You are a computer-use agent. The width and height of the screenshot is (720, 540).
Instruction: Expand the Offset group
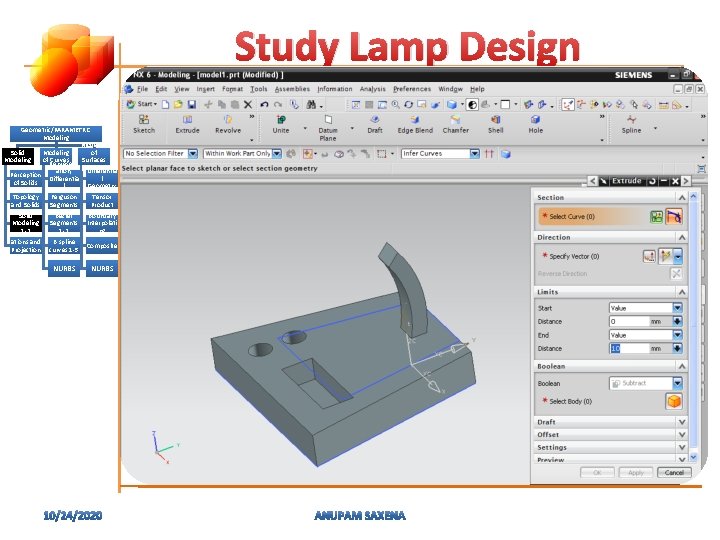click(682, 434)
